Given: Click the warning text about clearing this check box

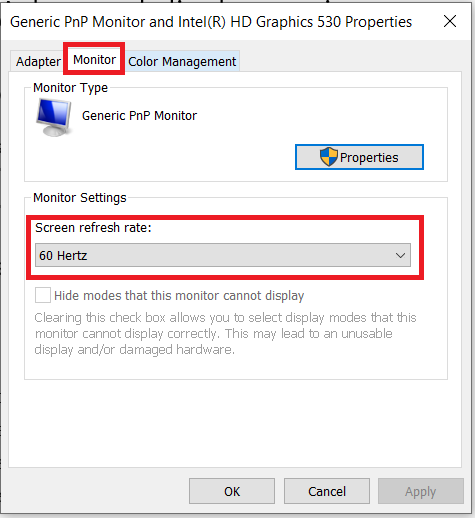Looking at the screenshot, I should click(x=225, y=333).
